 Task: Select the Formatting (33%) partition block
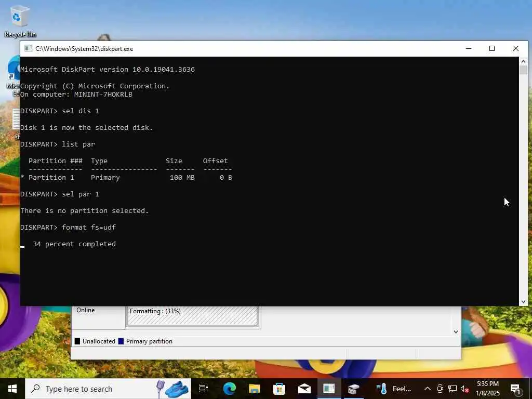tap(192, 315)
